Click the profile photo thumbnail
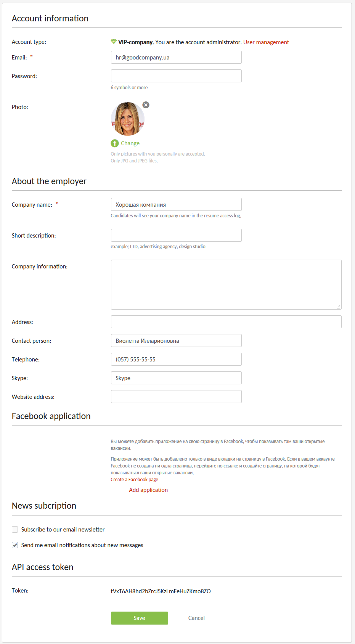 pos(128,119)
